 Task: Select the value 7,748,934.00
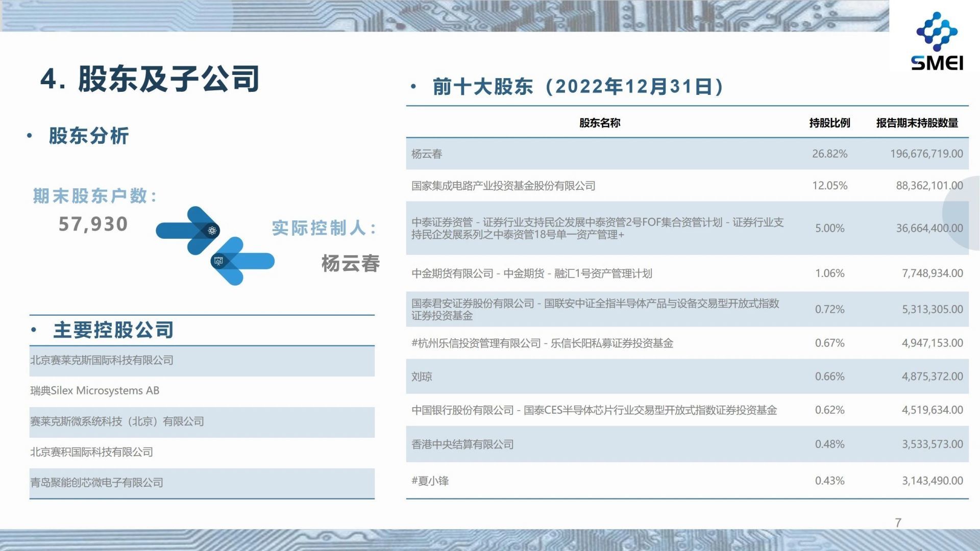(933, 273)
